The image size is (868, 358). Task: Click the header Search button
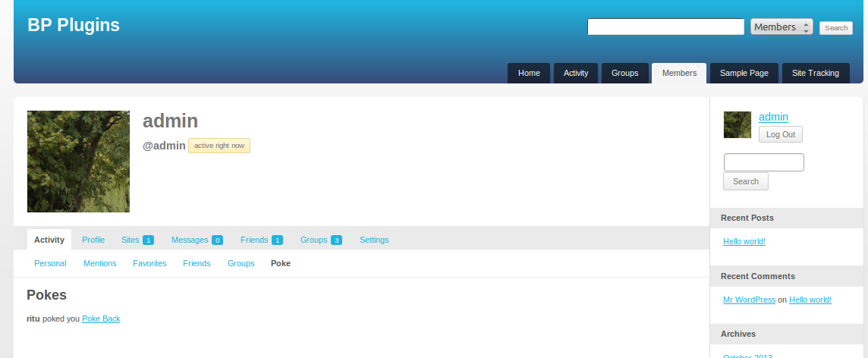836,27
